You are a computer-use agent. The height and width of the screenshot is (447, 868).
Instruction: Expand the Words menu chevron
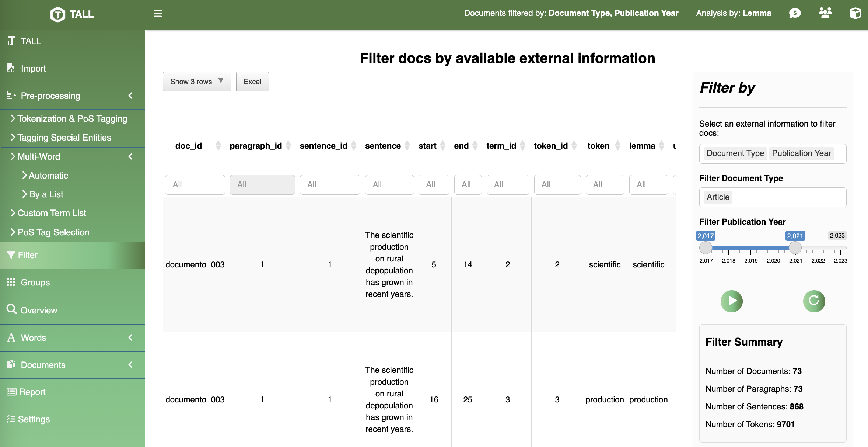130,337
